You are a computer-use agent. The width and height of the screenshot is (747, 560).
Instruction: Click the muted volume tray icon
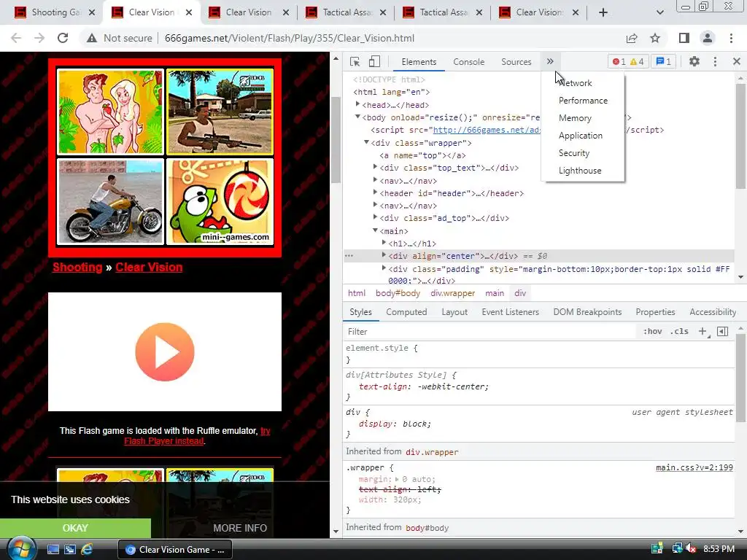(x=691, y=549)
